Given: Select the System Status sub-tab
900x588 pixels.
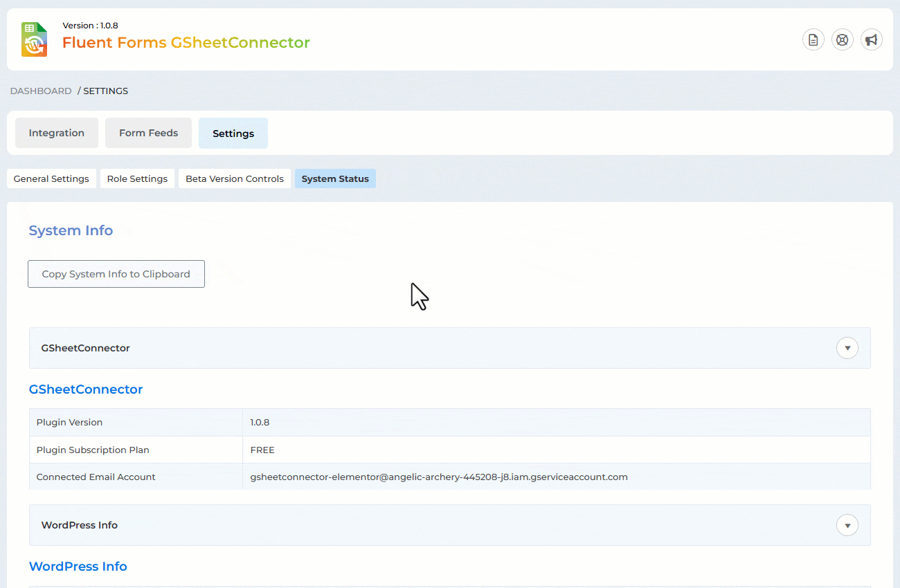Looking at the screenshot, I should tap(335, 178).
